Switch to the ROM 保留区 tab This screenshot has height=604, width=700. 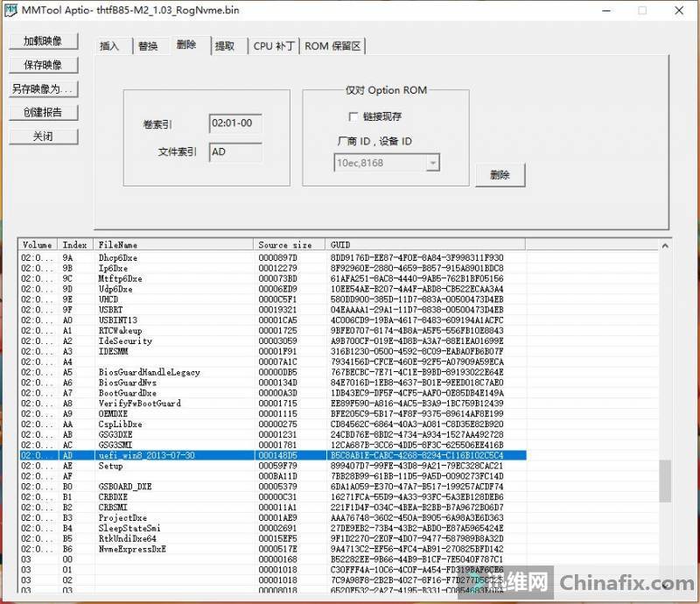tap(332, 46)
